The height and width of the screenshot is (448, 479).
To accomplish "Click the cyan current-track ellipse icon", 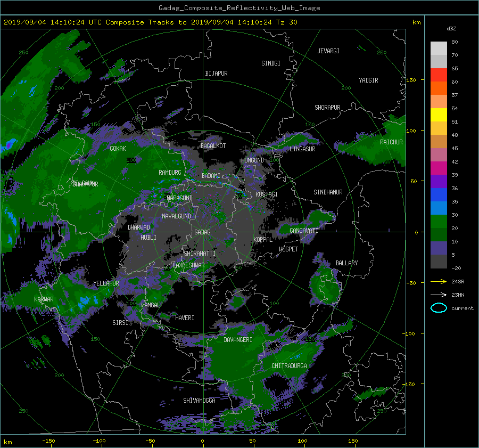I will click(439, 308).
